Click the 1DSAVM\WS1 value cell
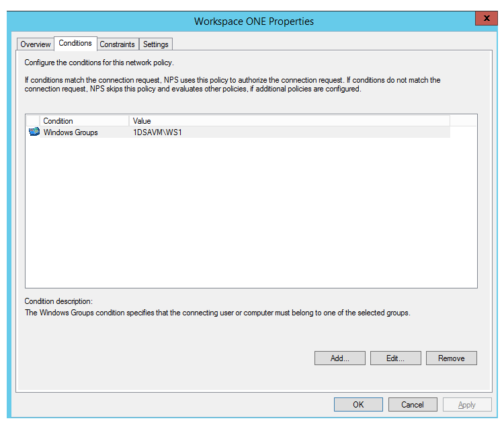Image resolution: width=504 pixels, height=427 pixels. point(158,132)
